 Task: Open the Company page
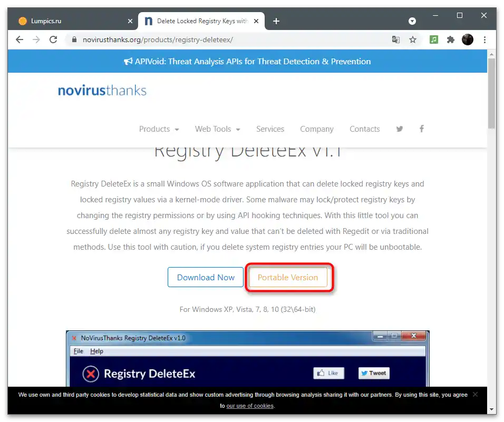coord(317,129)
